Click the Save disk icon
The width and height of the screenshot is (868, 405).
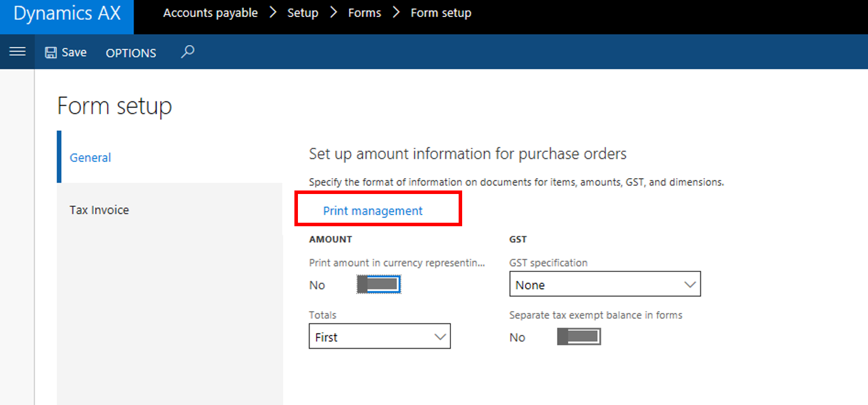click(x=50, y=52)
